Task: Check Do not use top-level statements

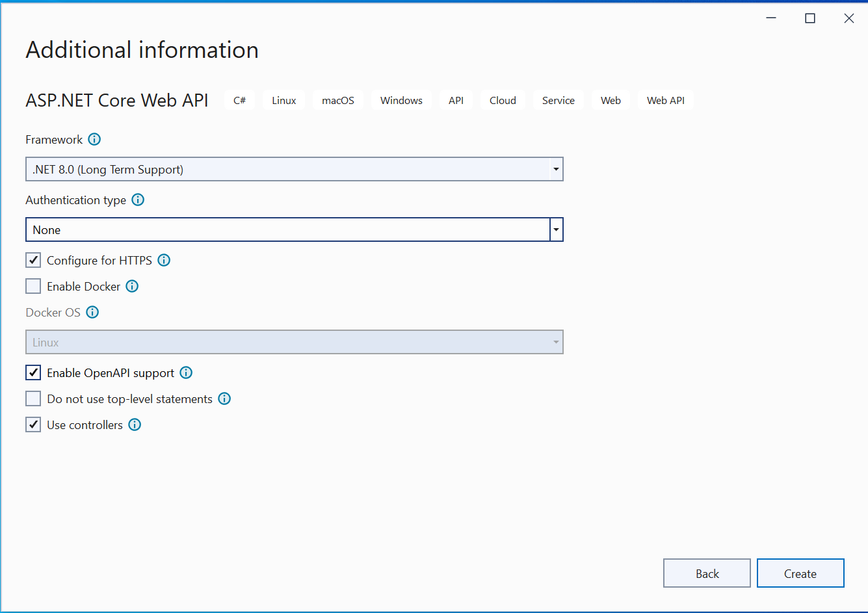Action: (x=33, y=398)
